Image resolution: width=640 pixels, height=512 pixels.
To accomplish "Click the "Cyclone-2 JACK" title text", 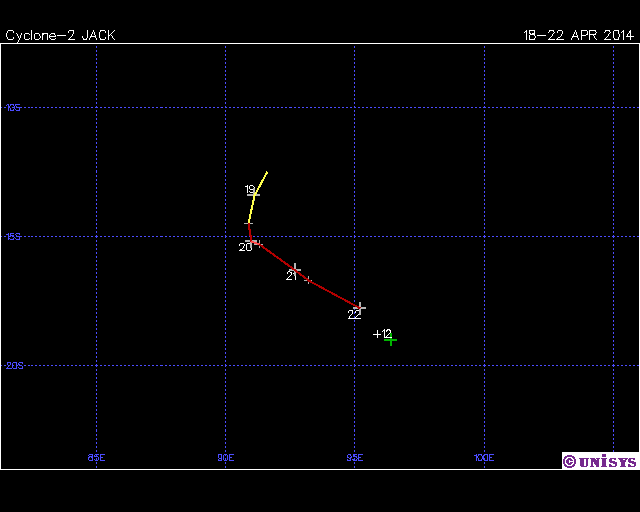I will 60,35.
